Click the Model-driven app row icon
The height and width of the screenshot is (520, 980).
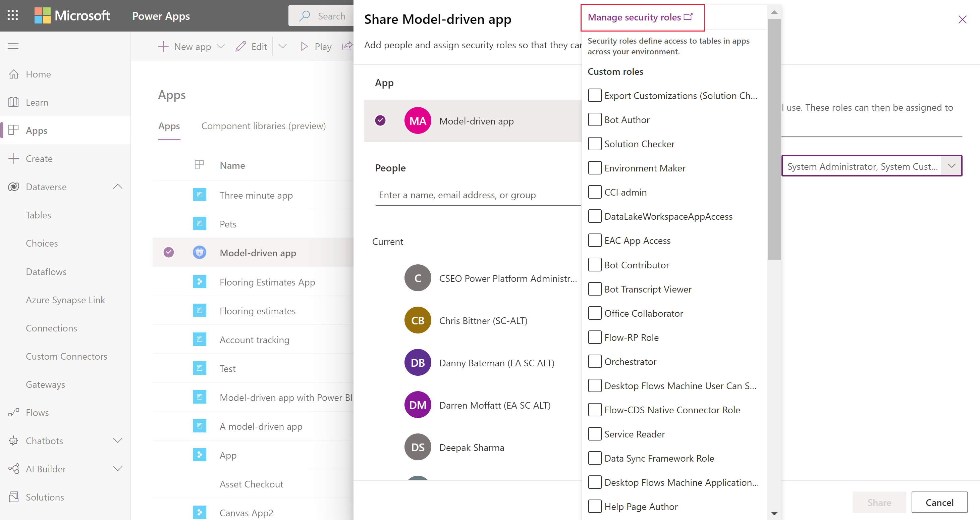pyautogui.click(x=199, y=252)
